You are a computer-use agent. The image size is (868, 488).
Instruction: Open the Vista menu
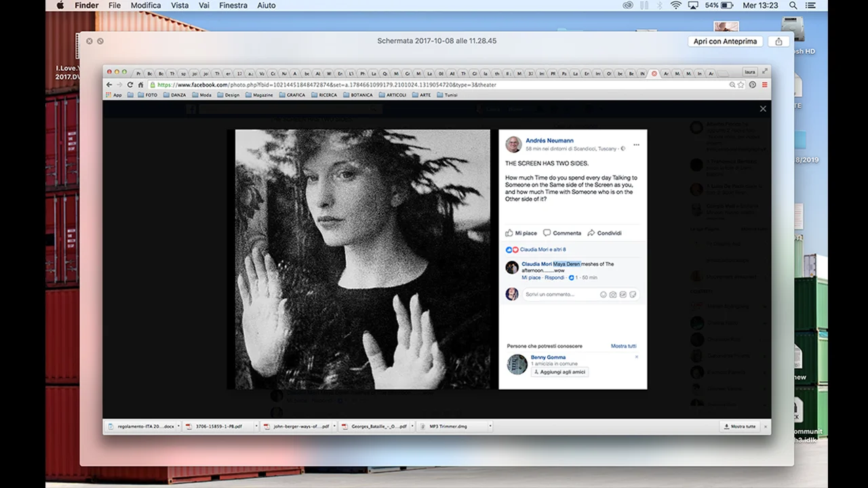tap(180, 5)
